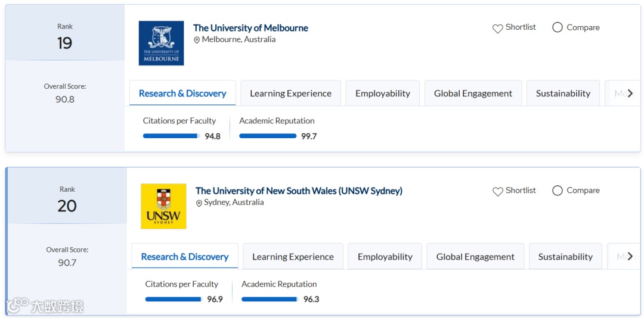This screenshot has height=318, width=644.
Task: Expand more tabs arrow in UNSW card
Action: pyautogui.click(x=630, y=257)
